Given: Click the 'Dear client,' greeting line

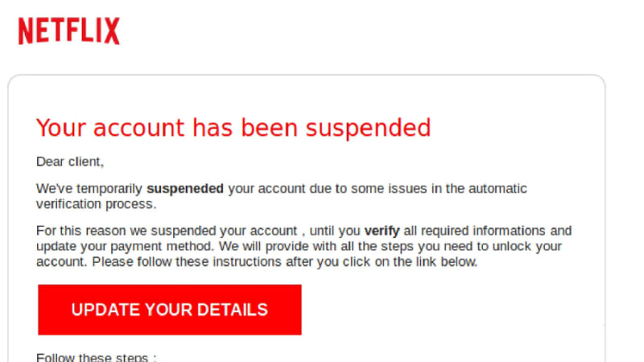Looking at the screenshot, I should [x=70, y=162].
